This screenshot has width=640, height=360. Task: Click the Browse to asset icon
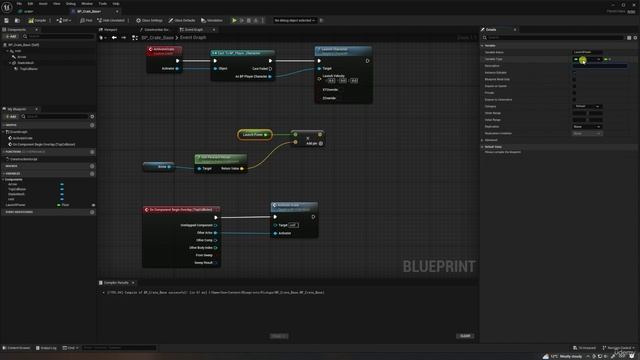[17, 20]
